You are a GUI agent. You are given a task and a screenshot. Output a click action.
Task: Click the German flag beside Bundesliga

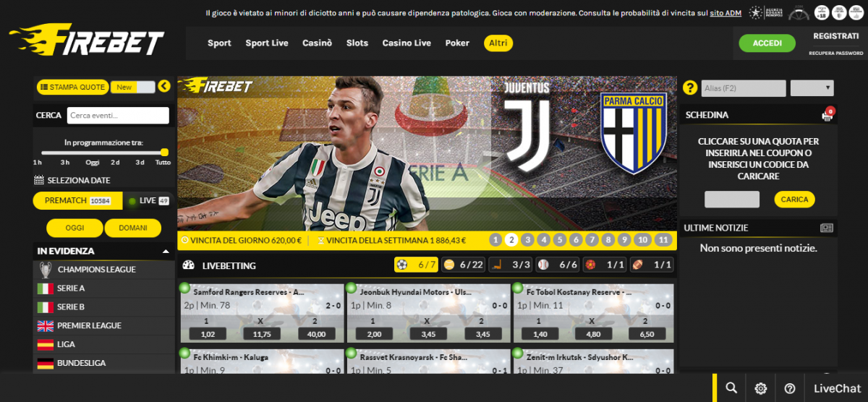[x=46, y=364]
